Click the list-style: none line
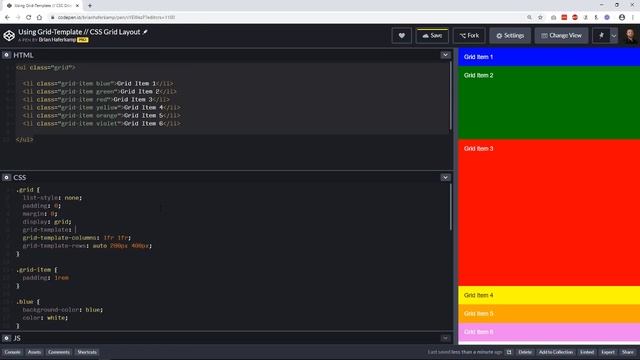The width and height of the screenshot is (640, 360). point(52,198)
